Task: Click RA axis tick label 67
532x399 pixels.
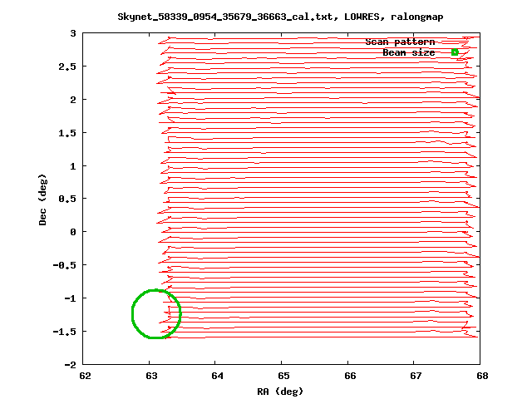Action: (416, 376)
